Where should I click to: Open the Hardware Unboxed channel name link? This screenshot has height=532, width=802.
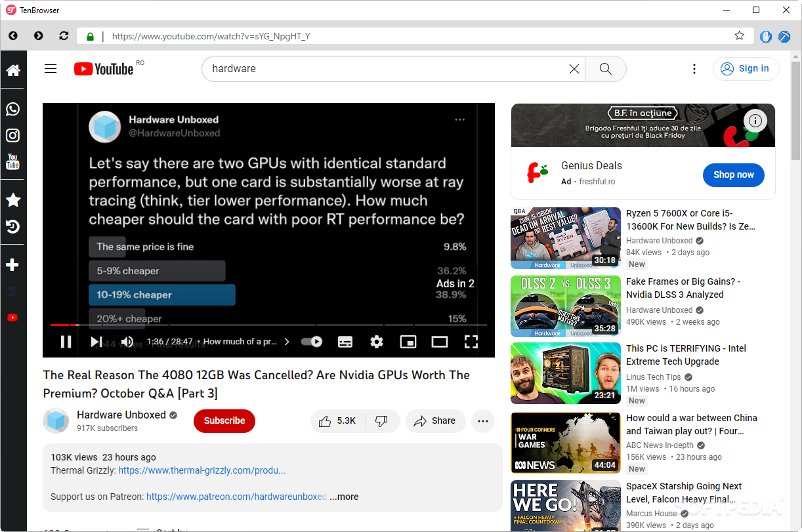pyautogui.click(x=121, y=415)
